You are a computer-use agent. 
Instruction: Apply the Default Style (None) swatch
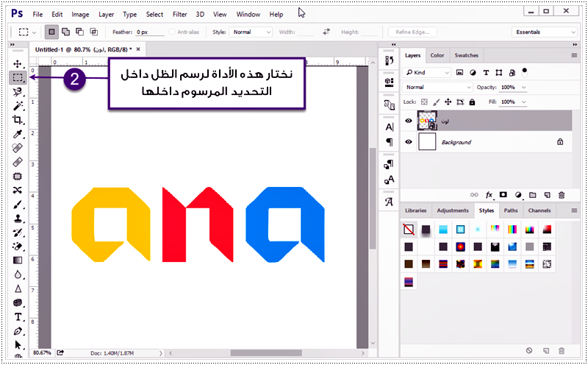[409, 229]
